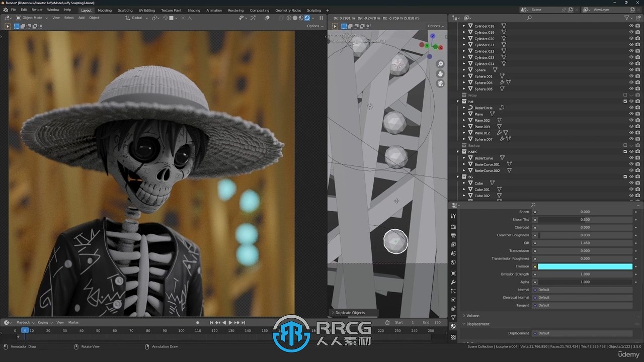This screenshot has width=644, height=362.
Task: Open the File menu
Action: 14,10
